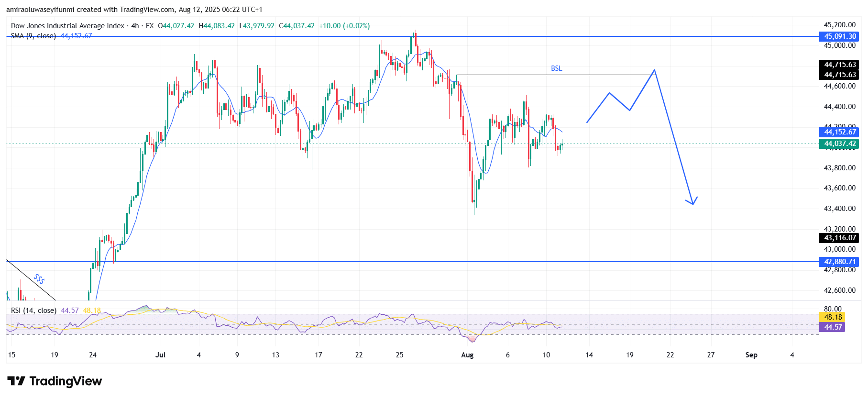Click the RSI average tag 48.18
Screen dimensions: 868x399
(x=833, y=317)
